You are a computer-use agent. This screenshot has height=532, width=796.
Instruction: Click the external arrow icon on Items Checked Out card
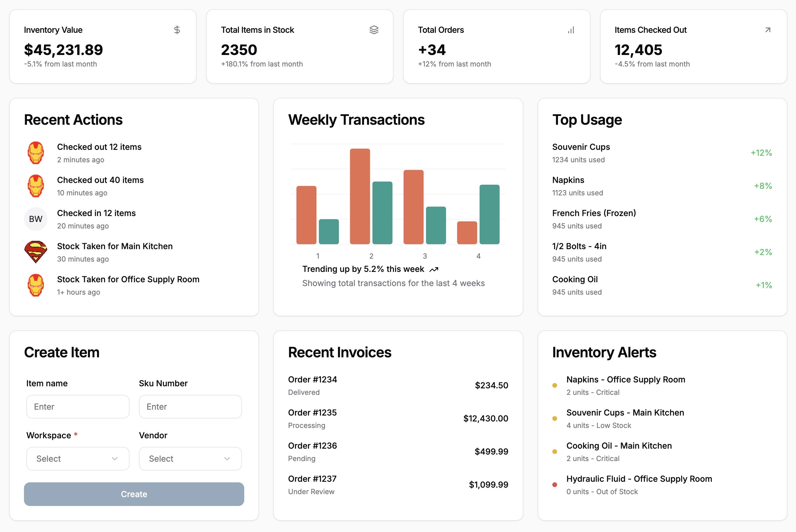(x=767, y=30)
